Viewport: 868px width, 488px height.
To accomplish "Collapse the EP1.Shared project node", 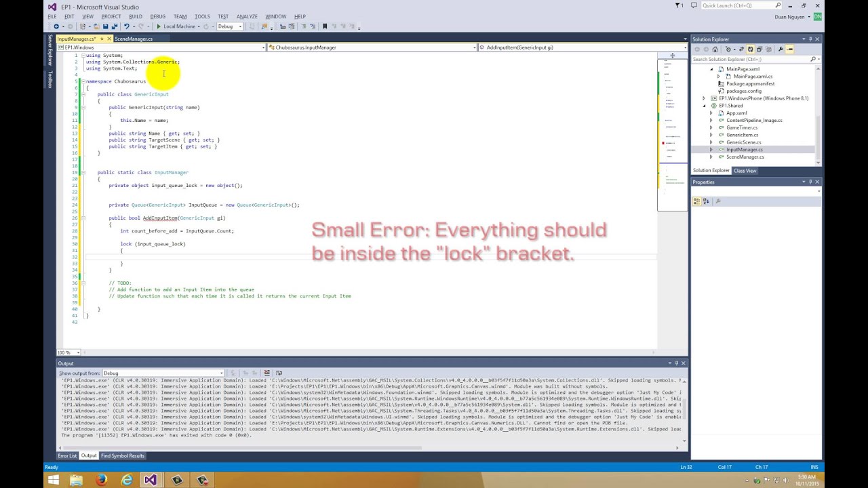I will 704,106.
